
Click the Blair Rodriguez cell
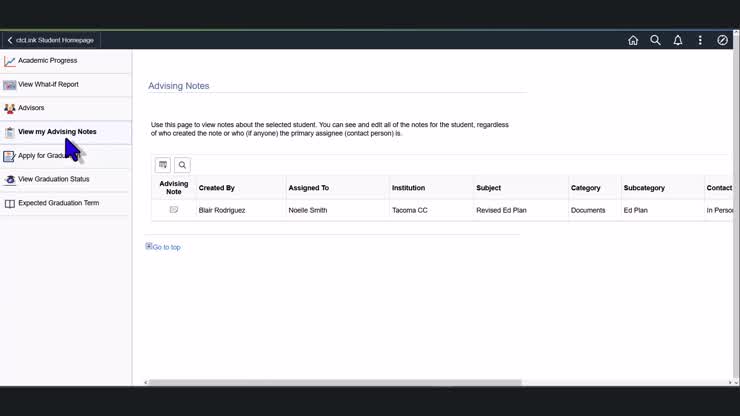[x=222, y=210]
